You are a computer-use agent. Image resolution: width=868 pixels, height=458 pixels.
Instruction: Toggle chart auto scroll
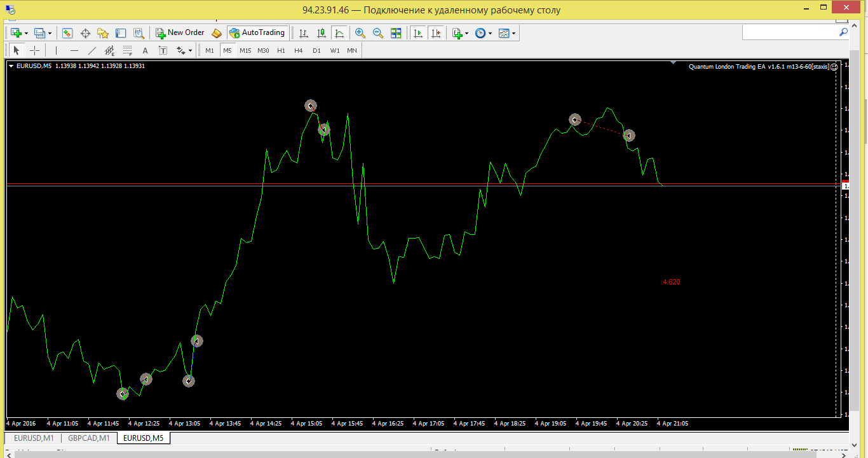[x=418, y=33]
